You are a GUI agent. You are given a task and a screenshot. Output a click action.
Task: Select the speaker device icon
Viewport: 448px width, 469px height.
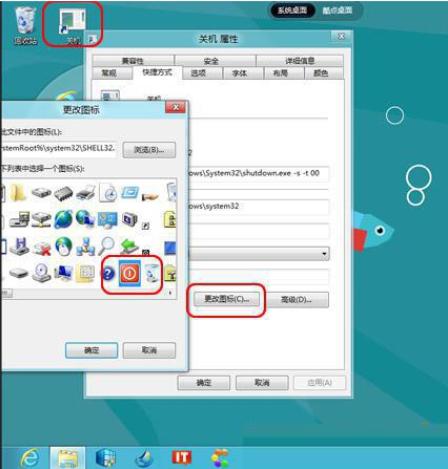[129, 219]
